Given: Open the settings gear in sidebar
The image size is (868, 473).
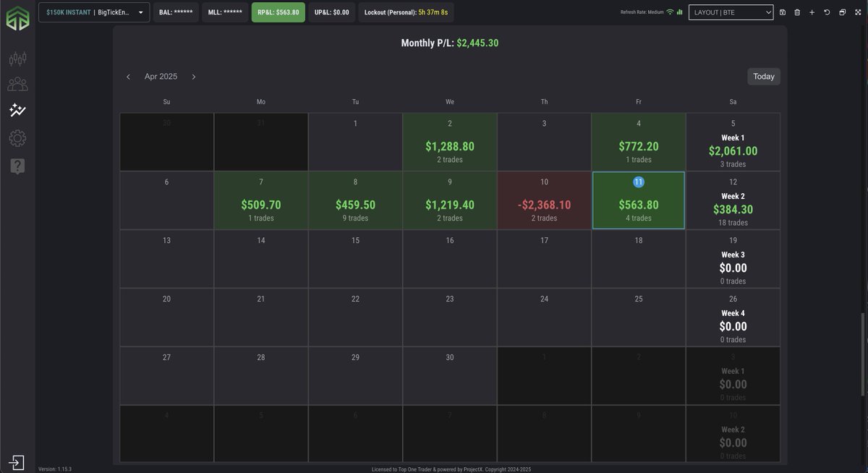Looking at the screenshot, I should [18, 137].
